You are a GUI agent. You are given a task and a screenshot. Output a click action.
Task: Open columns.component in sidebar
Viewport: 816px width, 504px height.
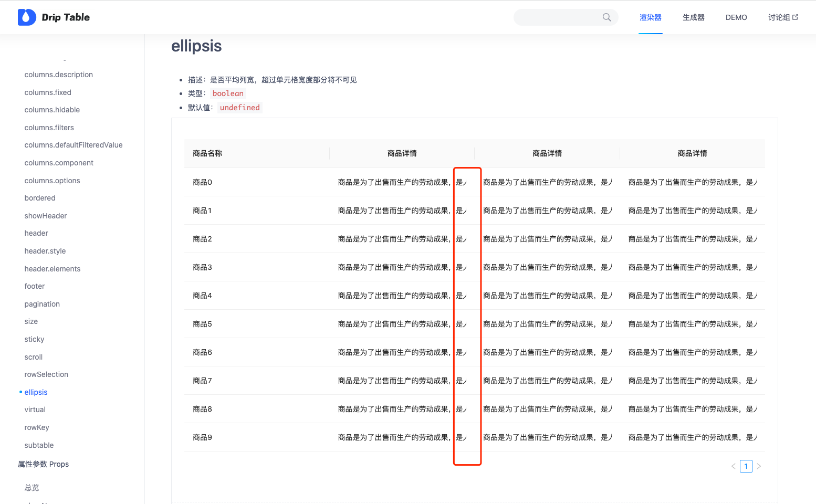(59, 163)
